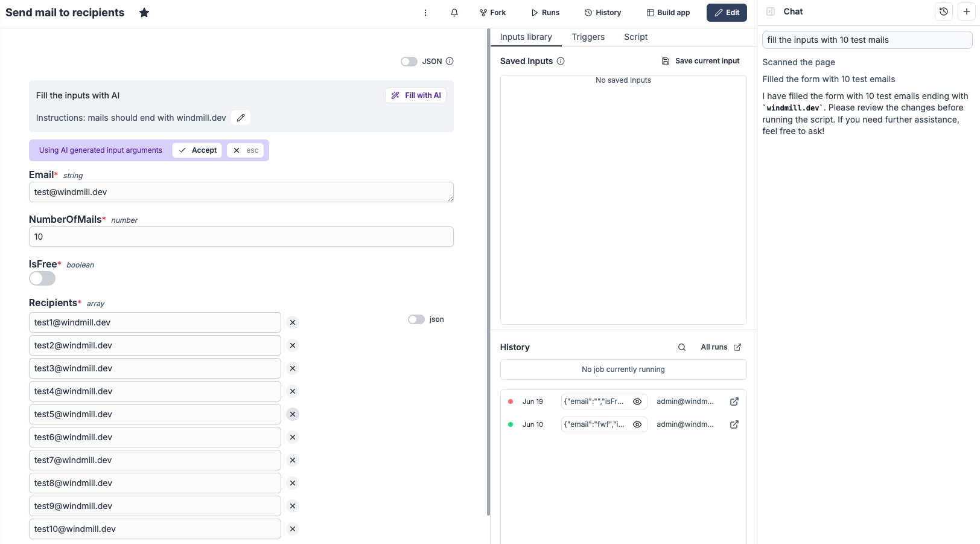Enable the JSON view toggle

click(x=409, y=62)
